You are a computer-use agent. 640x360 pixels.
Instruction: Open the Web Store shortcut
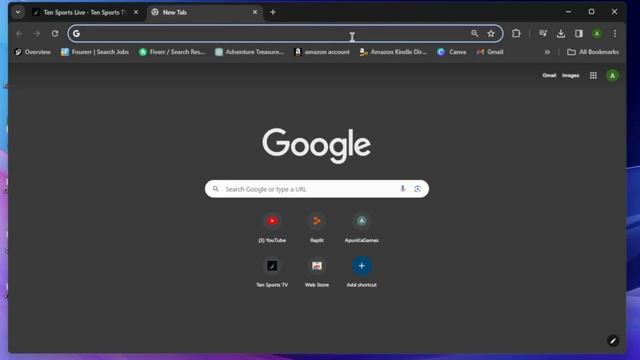click(317, 272)
